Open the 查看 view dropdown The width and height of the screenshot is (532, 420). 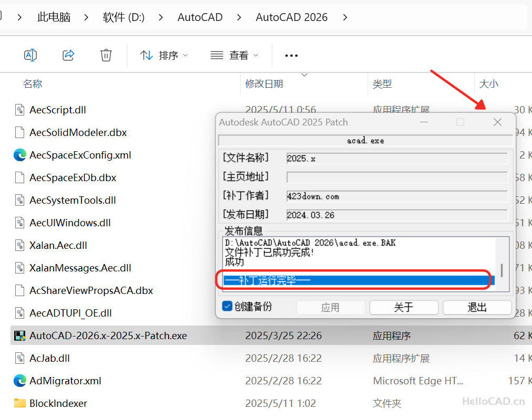click(234, 55)
